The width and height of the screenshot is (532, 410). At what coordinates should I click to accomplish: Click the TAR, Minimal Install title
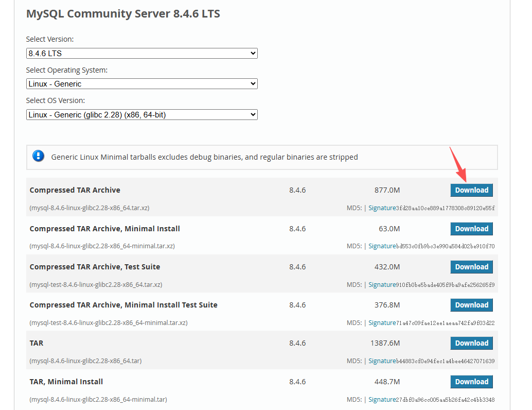pos(66,382)
